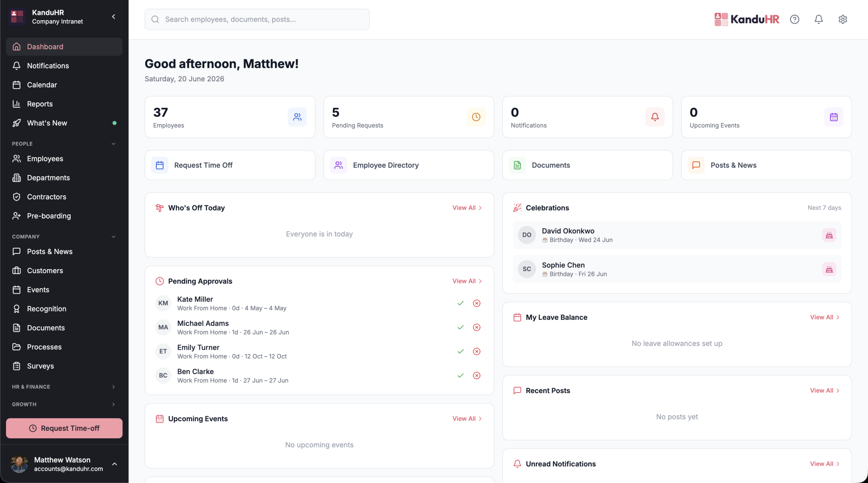Open the Posts & News quick action card
Viewport: 868px width, 483px height.
[766, 165]
